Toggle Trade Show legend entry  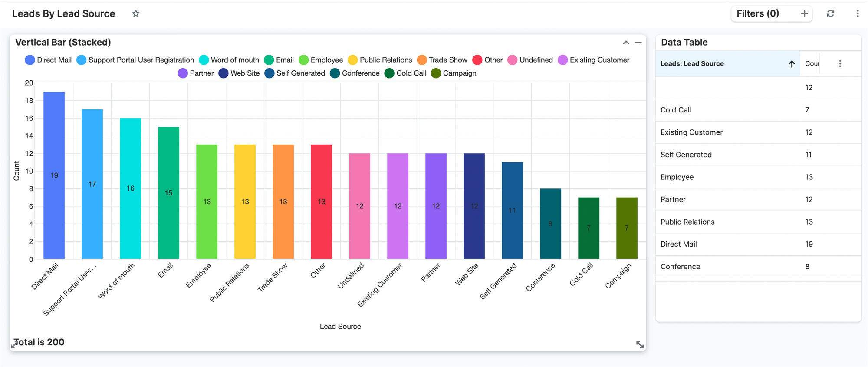click(442, 60)
